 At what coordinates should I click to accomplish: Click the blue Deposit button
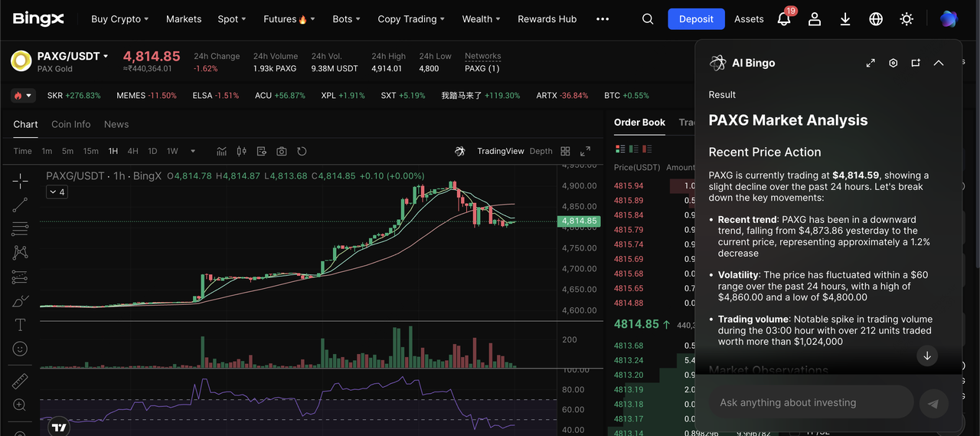coord(696,19)
